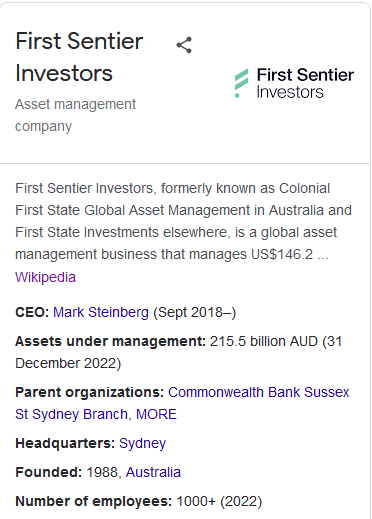Click the bold Headquarters label

tap(65, 443)
